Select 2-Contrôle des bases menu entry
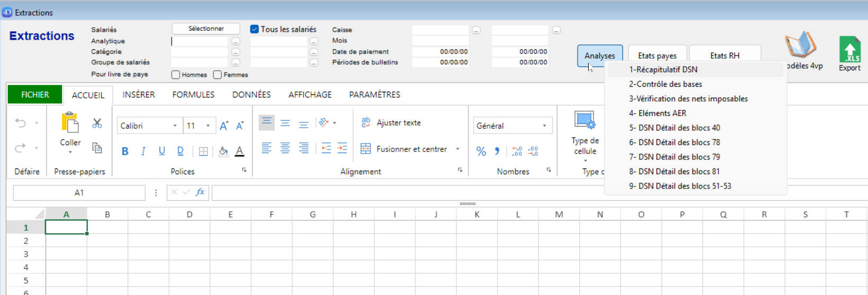 [666, 84]
